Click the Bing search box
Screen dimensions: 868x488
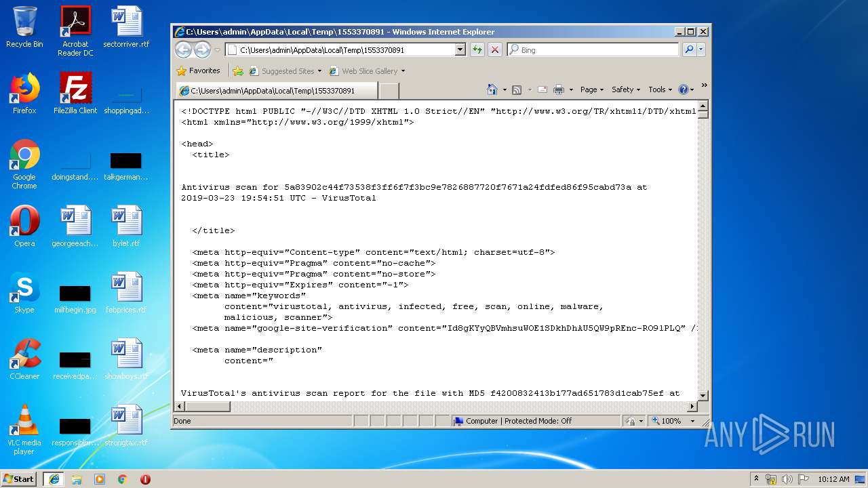[x=593, y=49]
